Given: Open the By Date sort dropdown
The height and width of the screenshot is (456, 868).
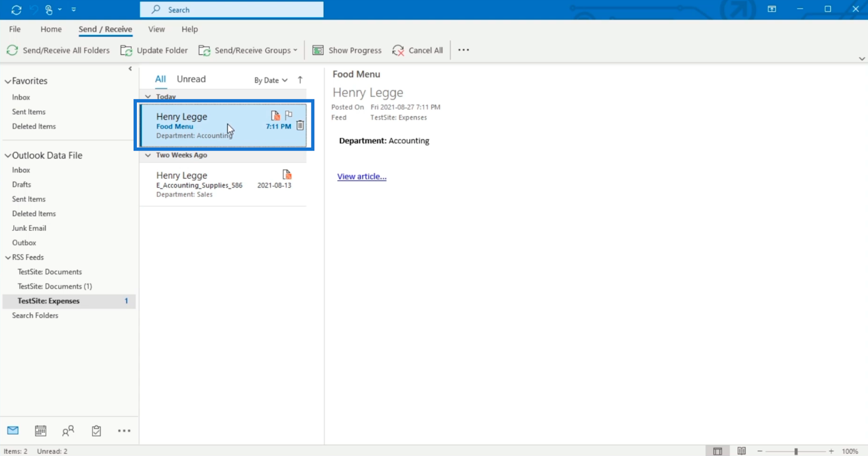Looking at the screenshot, I should coord(271,80).
